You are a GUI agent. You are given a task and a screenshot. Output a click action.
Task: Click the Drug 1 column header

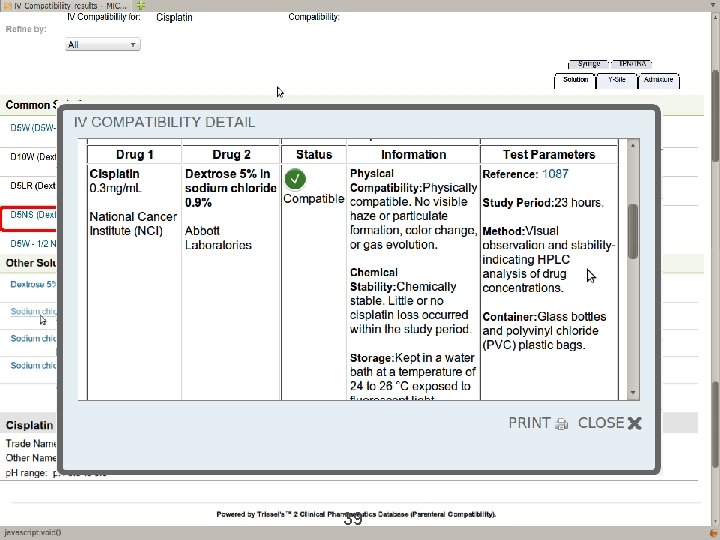coord(135,155)
